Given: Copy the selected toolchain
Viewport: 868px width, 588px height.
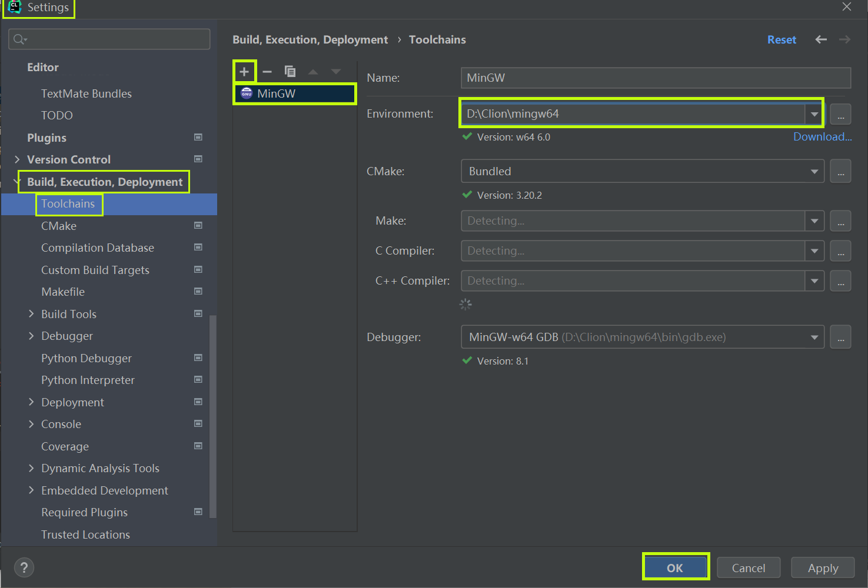Looking at the screenshot, I should 290,72.
